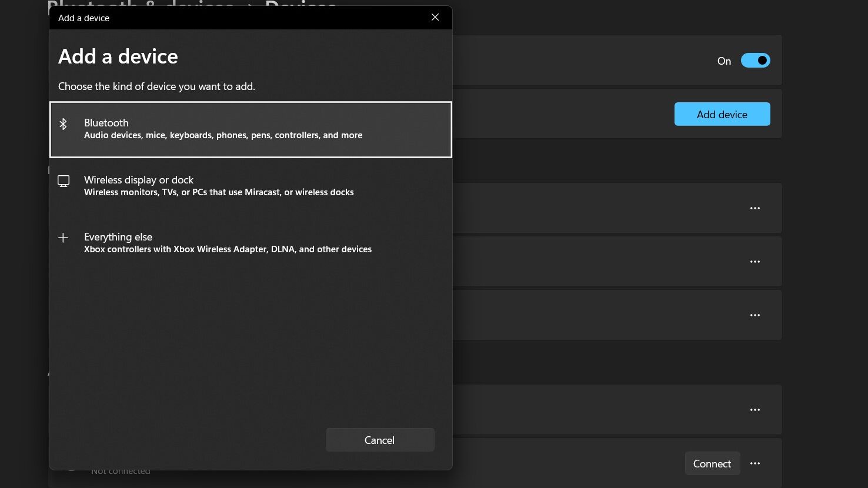Close the Add a device dialog window
This screenshot has height=488, width=868.
pos(435,18)
